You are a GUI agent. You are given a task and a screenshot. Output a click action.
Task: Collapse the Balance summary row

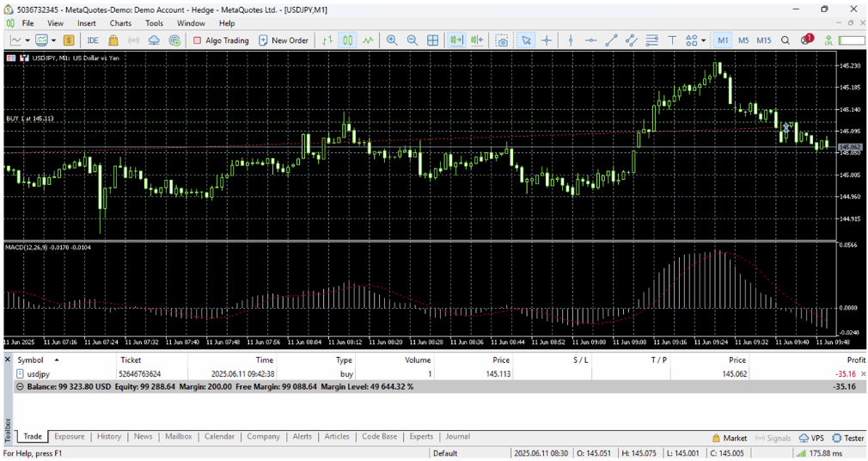pyautogui.click(x=21, y=387)
